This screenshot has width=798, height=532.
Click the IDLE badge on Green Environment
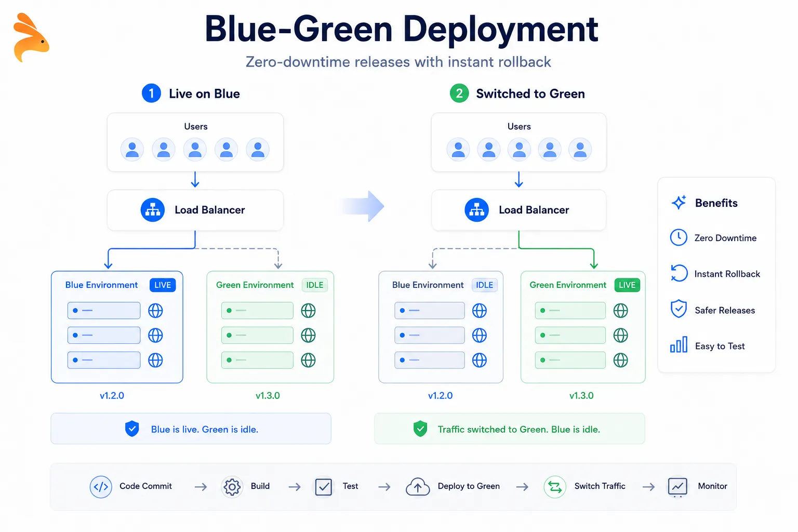click(315, 285)
